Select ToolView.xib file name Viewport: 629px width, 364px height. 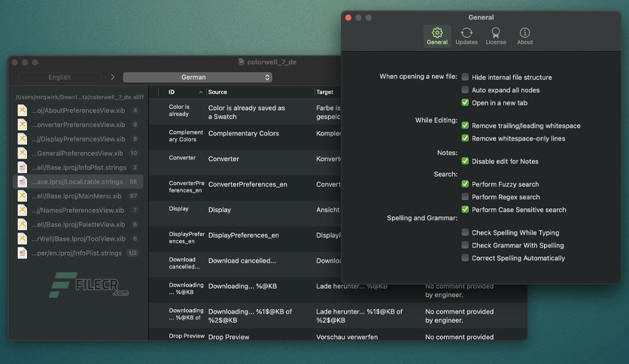pyautogui.click(x=78, y=239)
